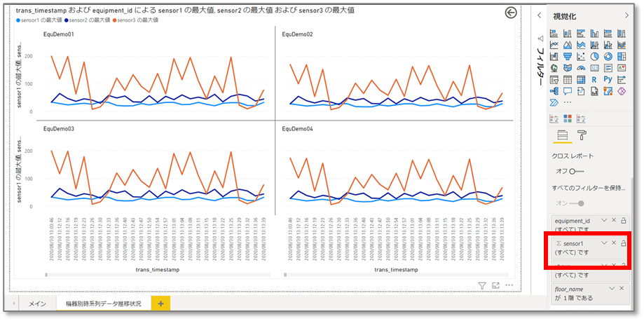Viewport: 644px width, 321px height.
Task: Select the filled map visual icon
Action: pos(568,68)
